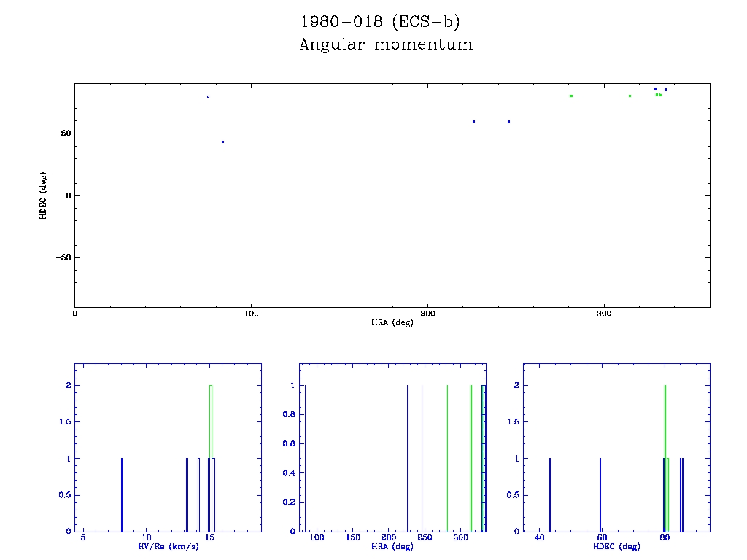Click the blue scatter point near HRA 245
Screen dimensions: 747x560
pyautogui.click(x=508, y=122)
